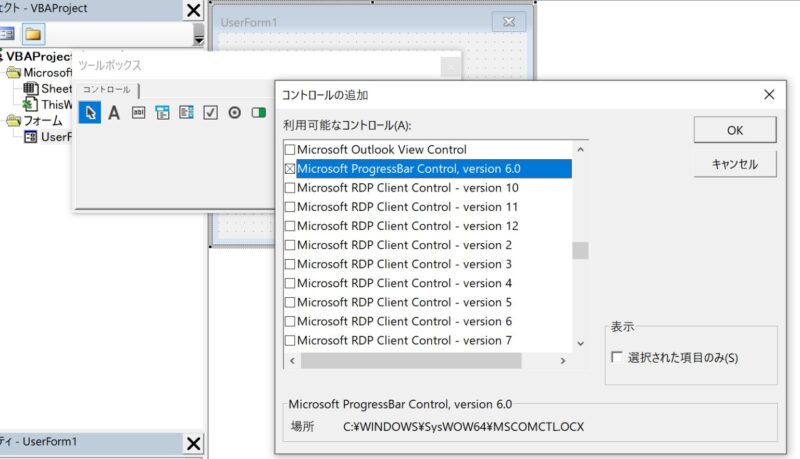This screenshot has width=800, height=459.
Task: Uncheck Microsoft ProgressBar Control, version 6.0
Action: (x=290, y=169)
